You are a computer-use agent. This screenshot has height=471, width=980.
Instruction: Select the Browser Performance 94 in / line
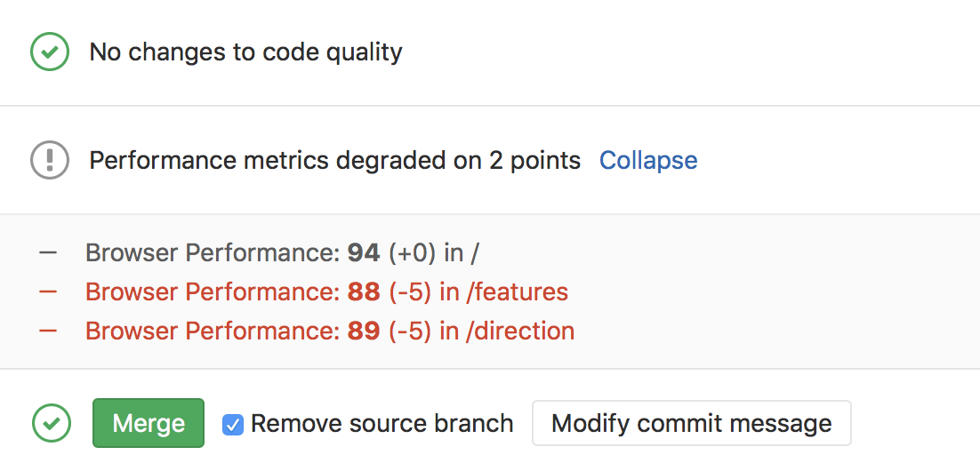[x=283, y=253]
